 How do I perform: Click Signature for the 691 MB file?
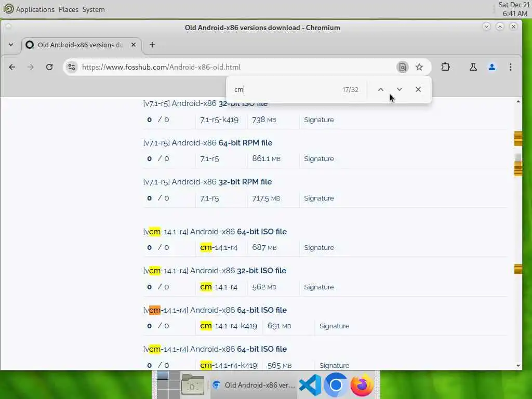point(334,326)
